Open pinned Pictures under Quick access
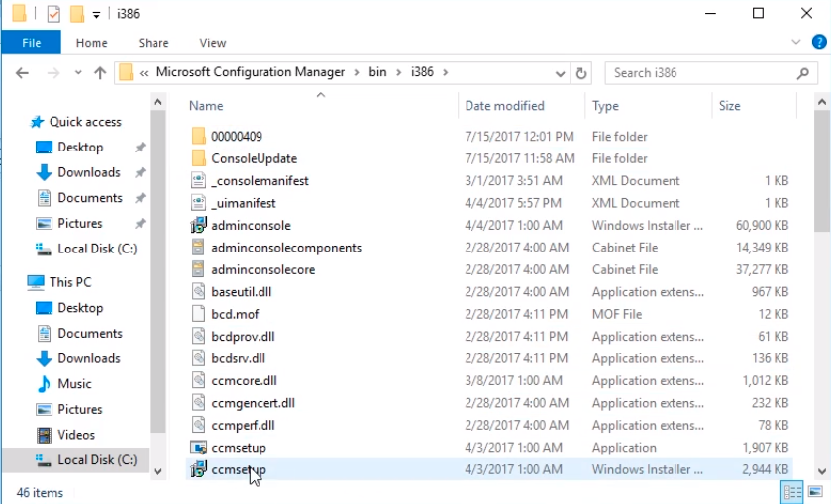Viewport: 831px width, 504px height. pos(79,224)
